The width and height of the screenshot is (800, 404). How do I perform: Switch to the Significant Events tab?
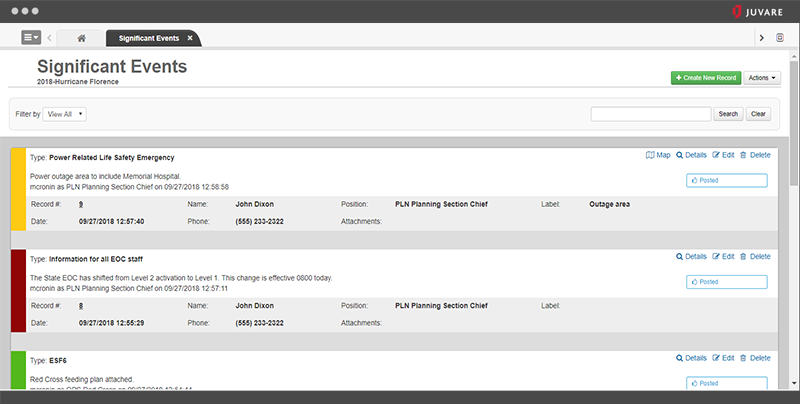149,38
